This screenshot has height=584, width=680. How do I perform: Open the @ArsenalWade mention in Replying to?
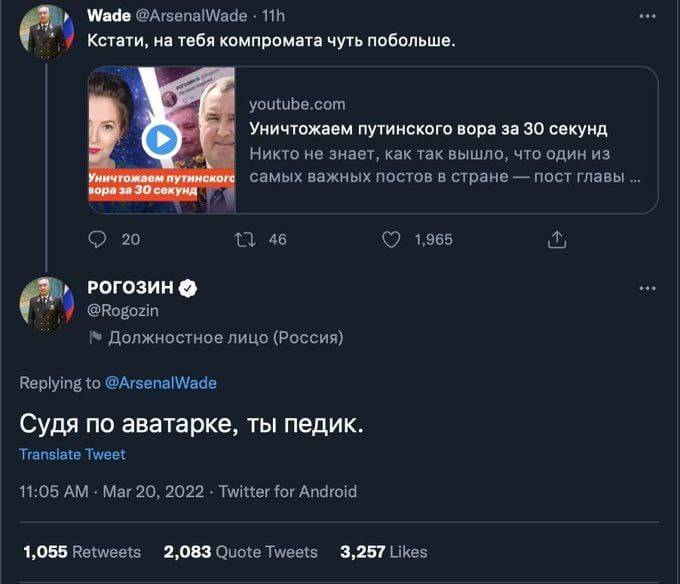pos(160,383)
